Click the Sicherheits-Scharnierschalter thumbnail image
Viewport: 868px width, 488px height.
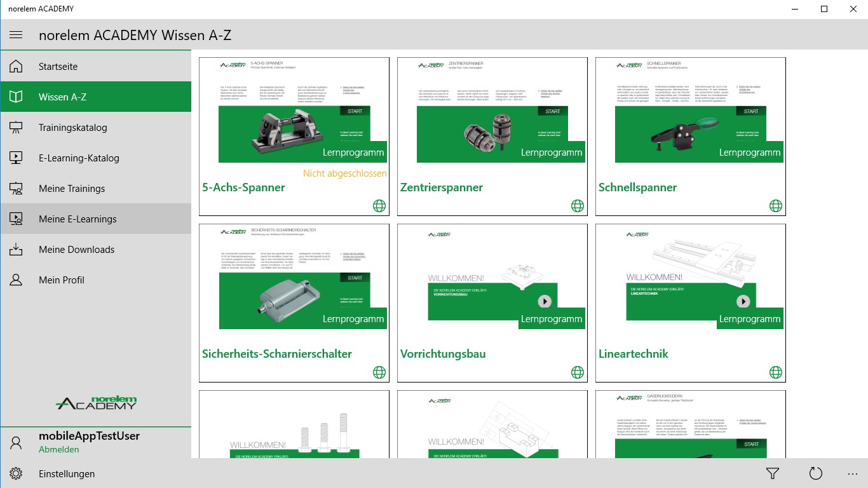[294, 278]
